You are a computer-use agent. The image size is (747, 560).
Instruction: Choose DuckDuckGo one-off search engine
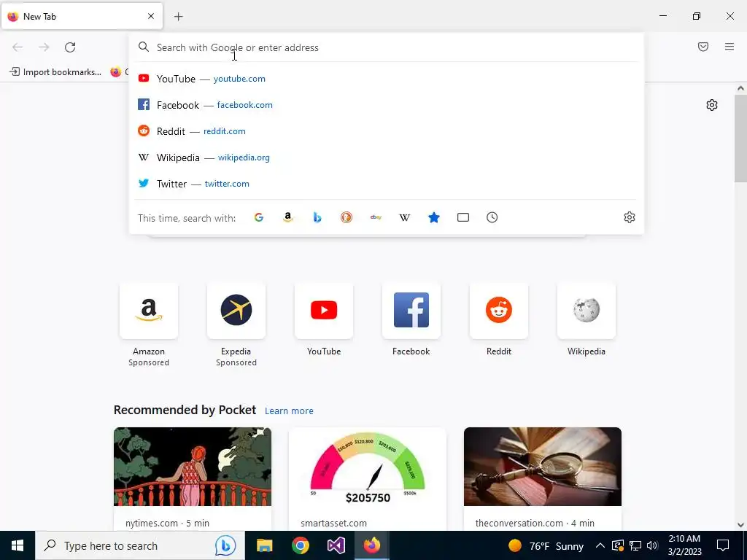347,217
